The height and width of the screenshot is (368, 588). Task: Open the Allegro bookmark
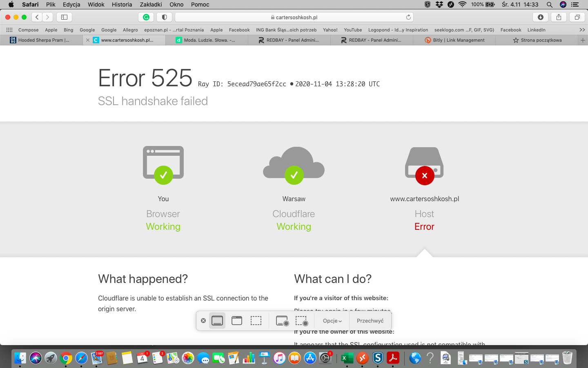click(130, 30)
